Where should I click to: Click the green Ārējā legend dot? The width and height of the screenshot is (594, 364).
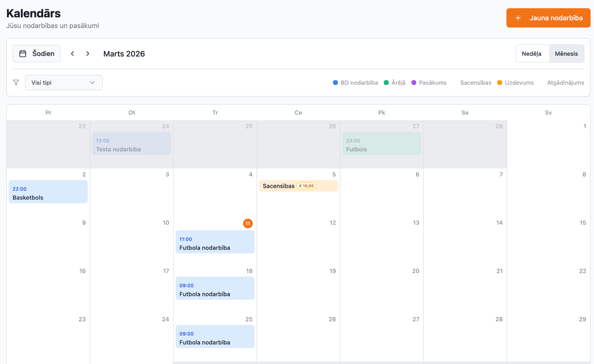pyautogui.click(x=386, y=83)
